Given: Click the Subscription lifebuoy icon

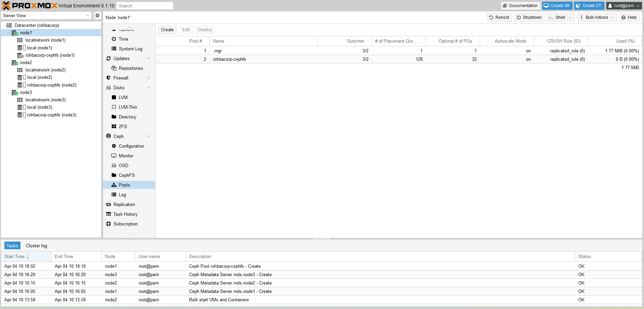Looking at the screenshot, I should click(x=109, y=224).
